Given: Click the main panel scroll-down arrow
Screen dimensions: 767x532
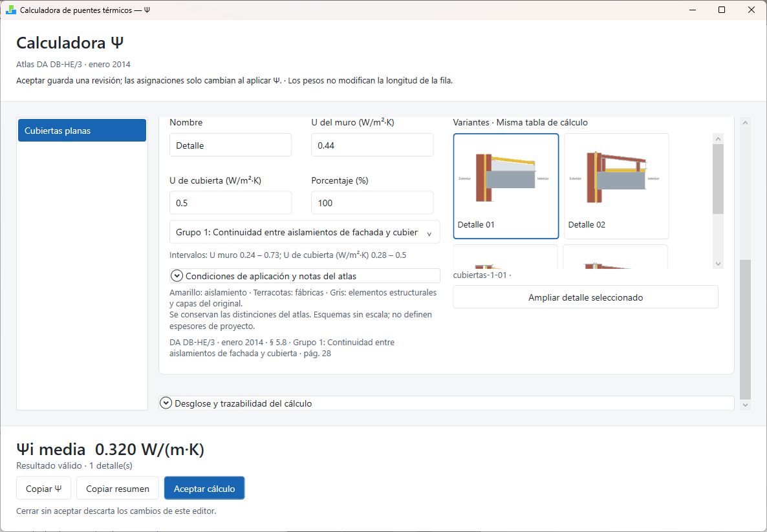Looking at the screenshot, I should click(x=745, y=405).
